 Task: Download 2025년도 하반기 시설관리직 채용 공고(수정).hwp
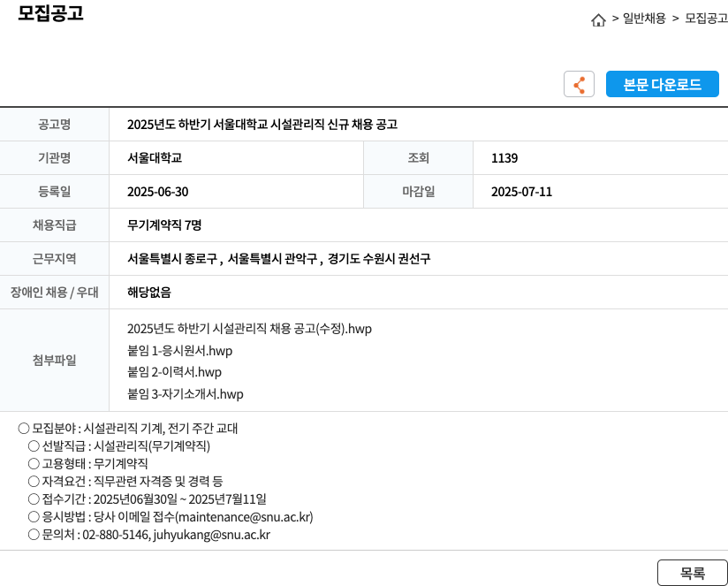coord(249,329)
